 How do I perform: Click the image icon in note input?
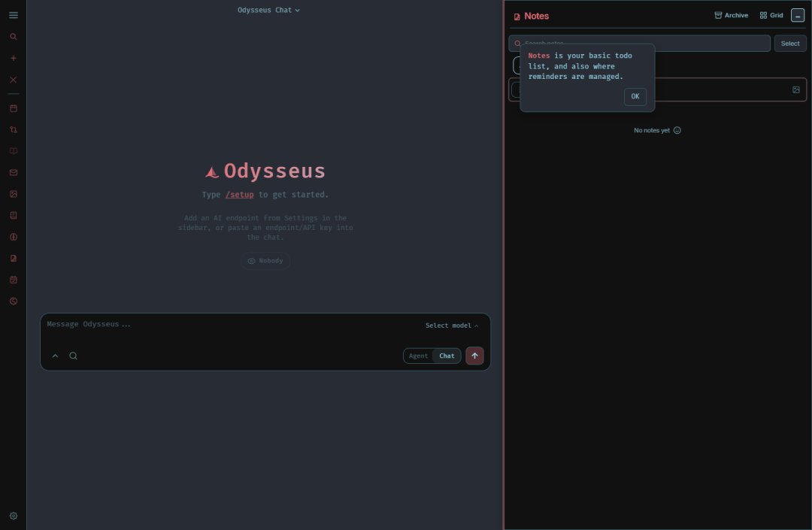(796, 89)
